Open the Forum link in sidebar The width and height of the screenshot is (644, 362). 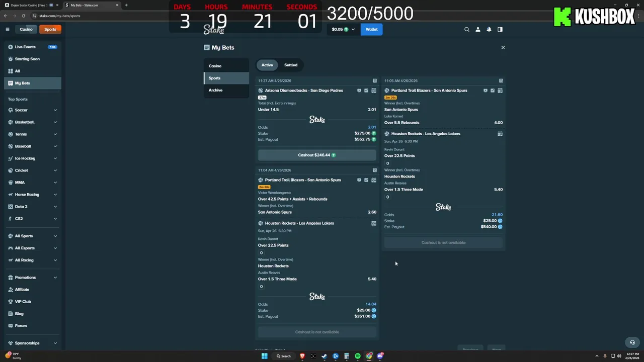click(21, 326)
